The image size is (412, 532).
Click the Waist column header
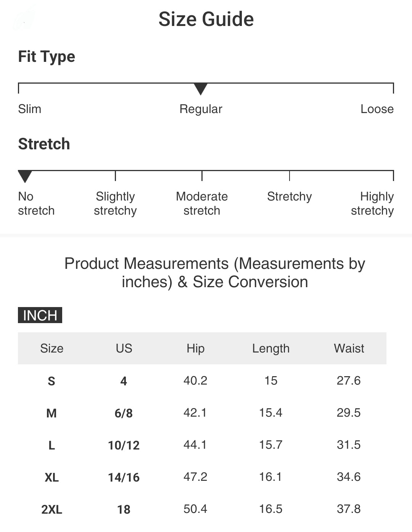tap(349, 348)
